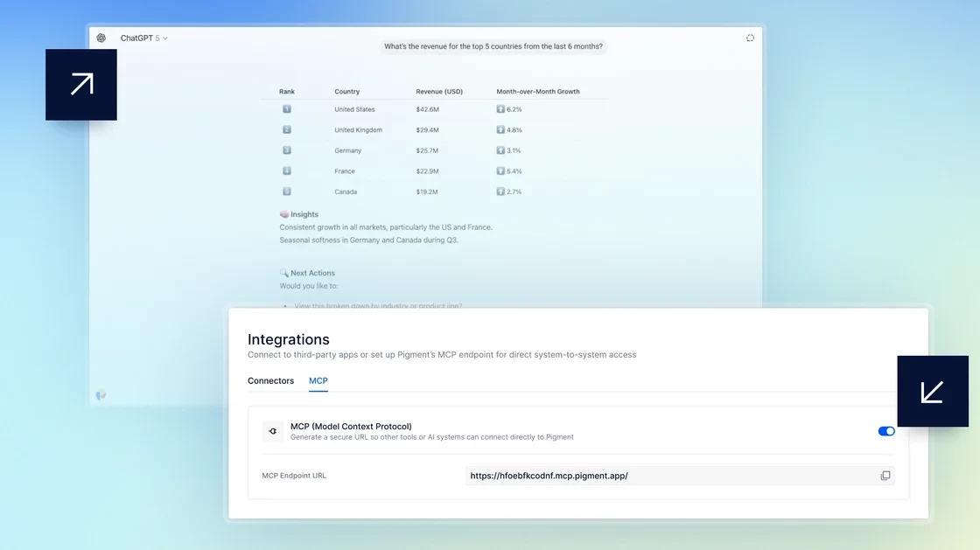Click the magnifier icon next to Next Actions
980x550 pixels.
pos(283,273)
